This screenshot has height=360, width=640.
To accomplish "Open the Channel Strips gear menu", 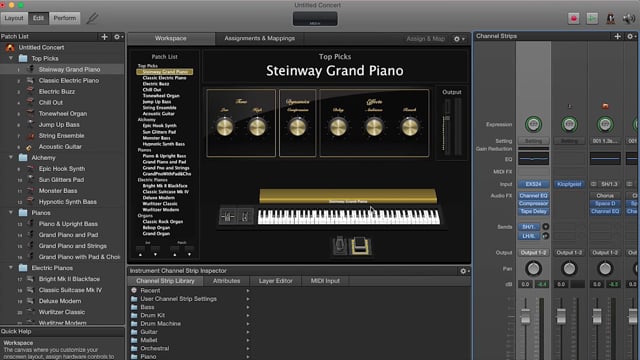I will (631, 36).
